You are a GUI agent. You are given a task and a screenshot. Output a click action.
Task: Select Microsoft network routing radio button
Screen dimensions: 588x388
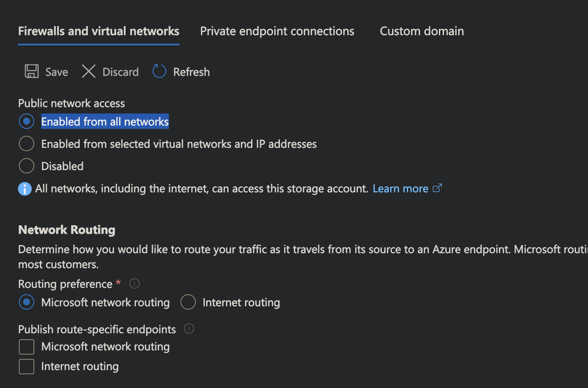27,302
